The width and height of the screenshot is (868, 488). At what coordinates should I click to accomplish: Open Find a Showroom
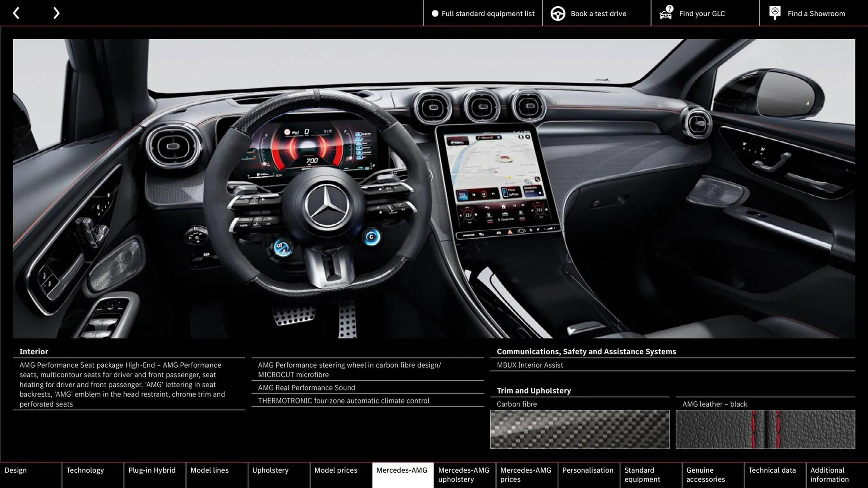pyautogui.click(x=816, y=14)
